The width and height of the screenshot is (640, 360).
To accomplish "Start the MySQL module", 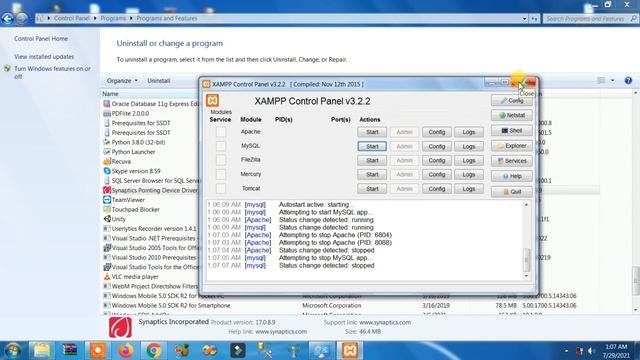I will [372, 146].
